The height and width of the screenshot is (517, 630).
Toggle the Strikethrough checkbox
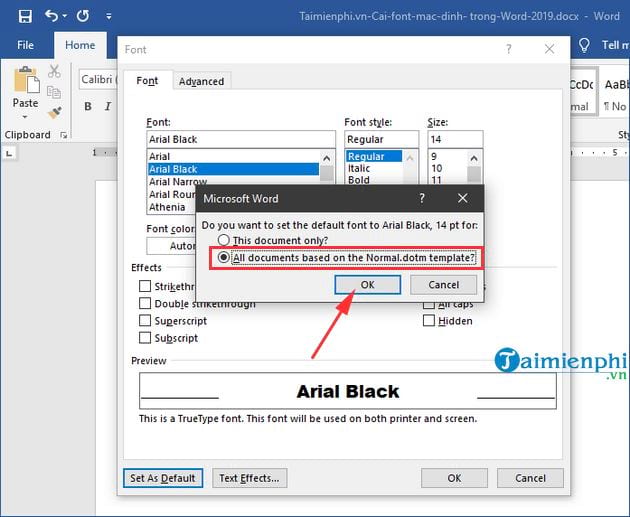[x=145, y=286]
